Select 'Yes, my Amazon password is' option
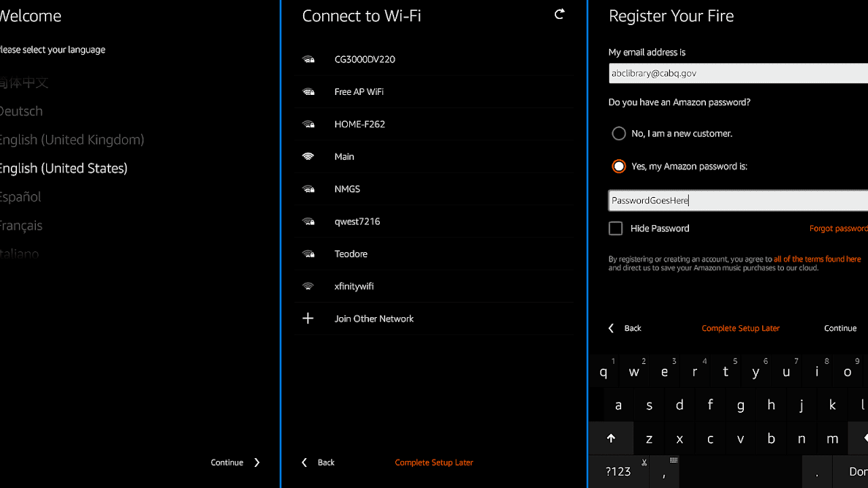 point(618,166)
